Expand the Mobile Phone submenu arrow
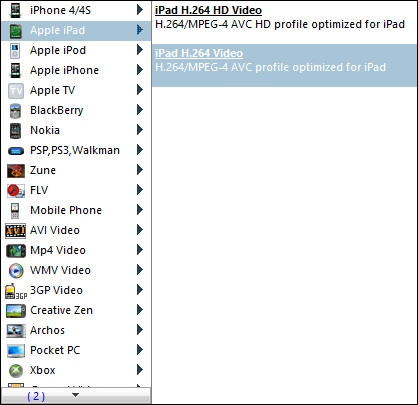Screen dimensions: 418x405 coord(140,210)
